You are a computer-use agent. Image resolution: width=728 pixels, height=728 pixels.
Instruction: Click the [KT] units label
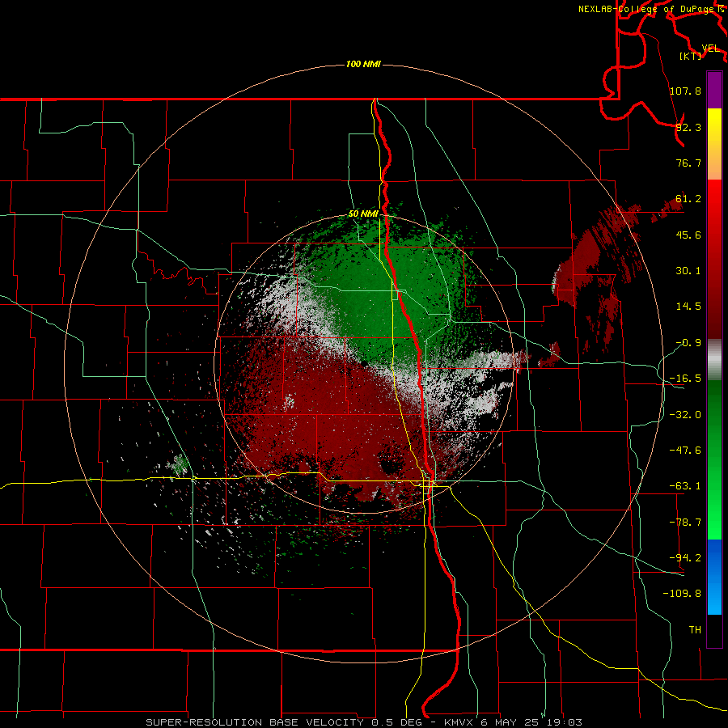[691, 56]
